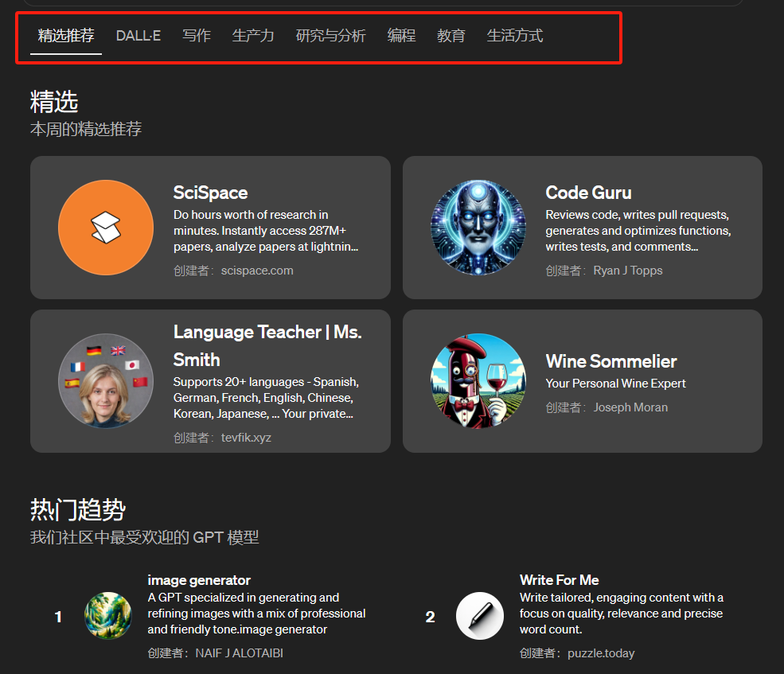This screenshot has width=784, height=674.
Task: Click the Wine Sommelier cartoon avatar
Action: [x=478, y=381]
